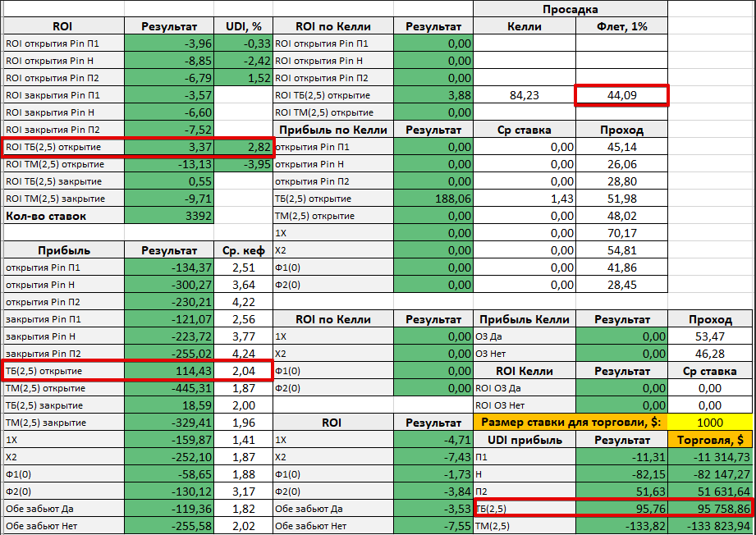The image size is (756, 535).
Task: Select the 'Ср ставка' header beside the Проход header
Action: point(525,130)
